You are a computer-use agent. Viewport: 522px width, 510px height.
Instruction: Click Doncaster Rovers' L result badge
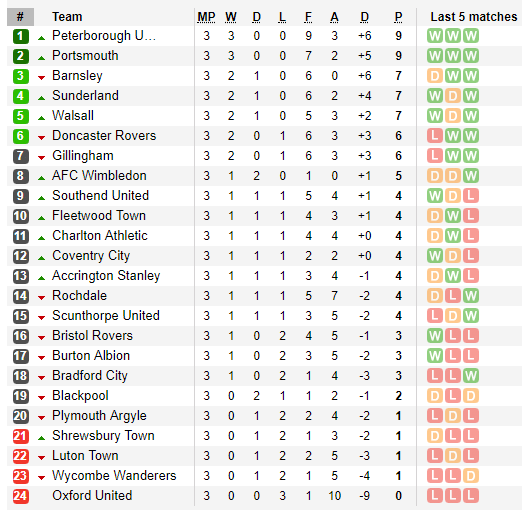435,136
